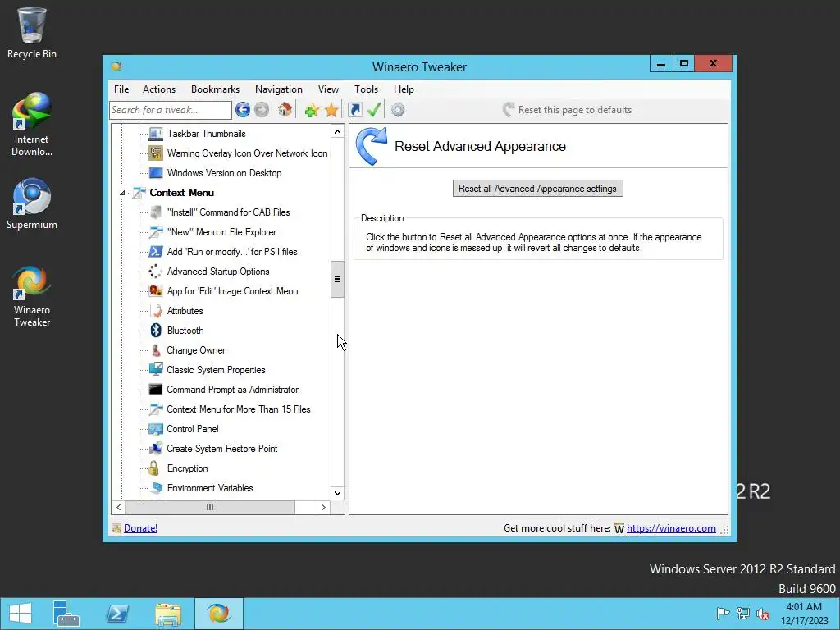Open the https://winaero.com link
The height and width of the screenshot is (630, 840).
671,528
